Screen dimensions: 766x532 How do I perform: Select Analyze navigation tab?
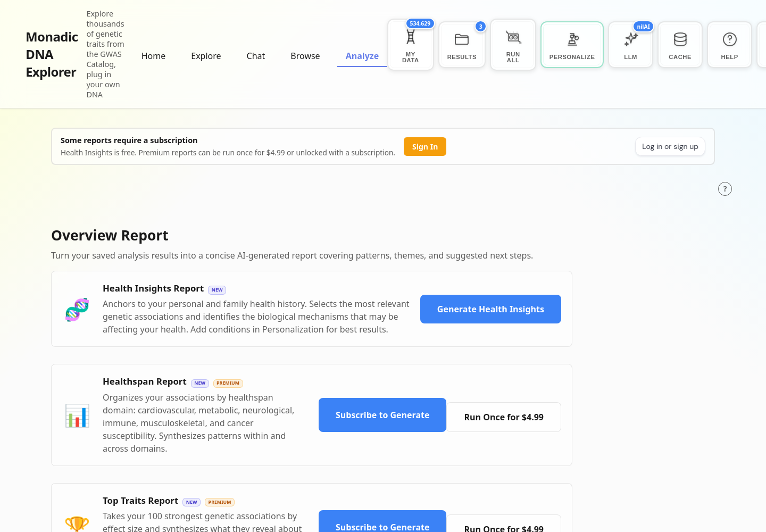[362, 56]
